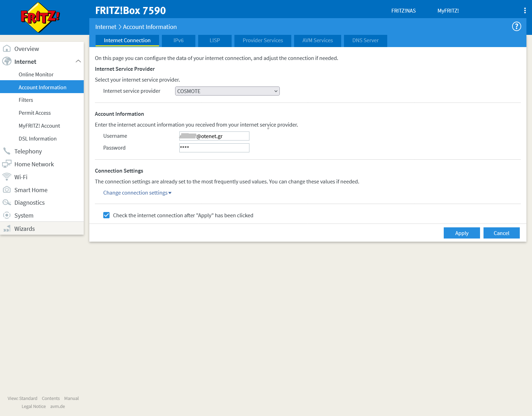Click the View: Standard footer link
Image resolution: width=532 pixels, height=416 pixels.
click(22, 398)
